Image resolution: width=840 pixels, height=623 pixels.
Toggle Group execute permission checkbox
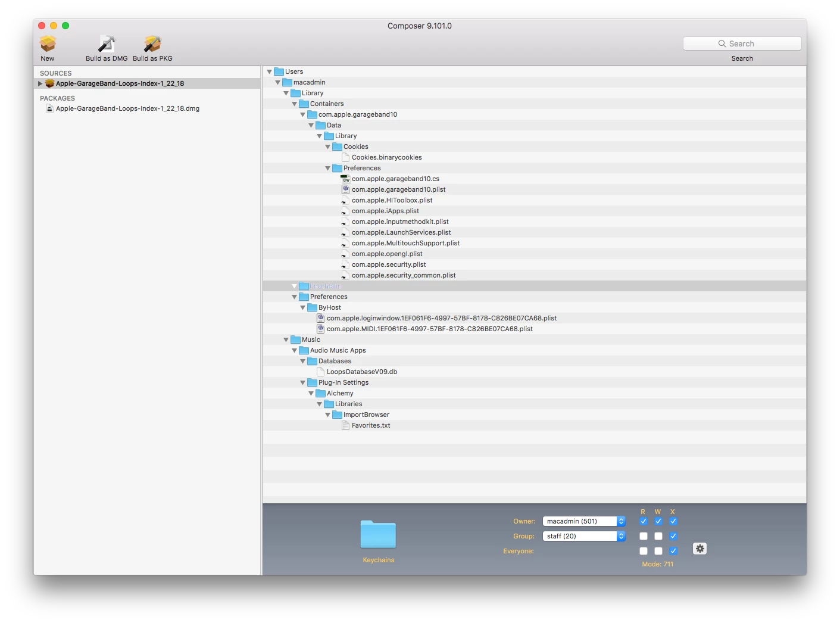pos(673,536)
